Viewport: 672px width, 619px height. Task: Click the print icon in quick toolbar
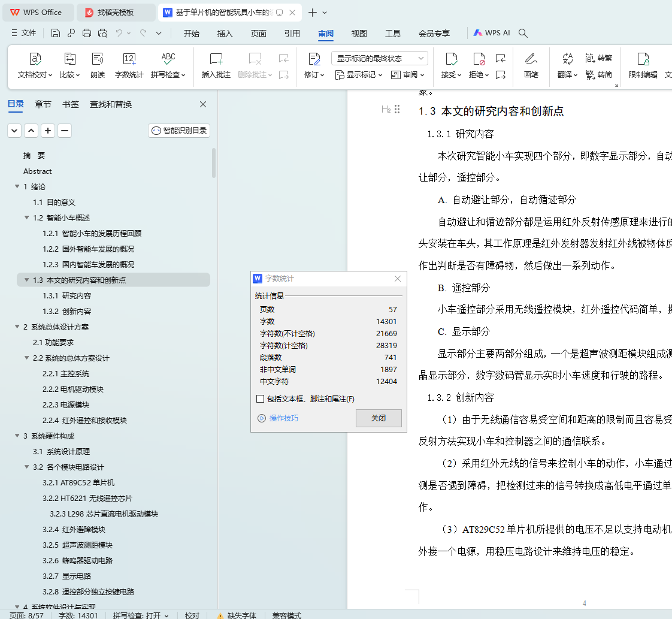click(x=87, y=33)
